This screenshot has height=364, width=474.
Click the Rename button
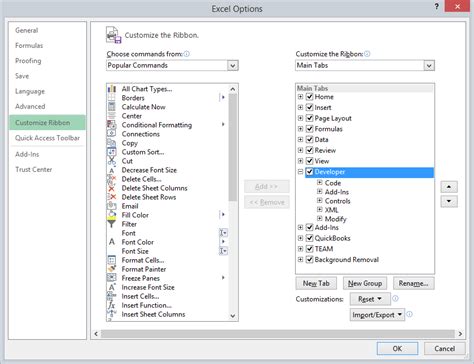(414, 283)
